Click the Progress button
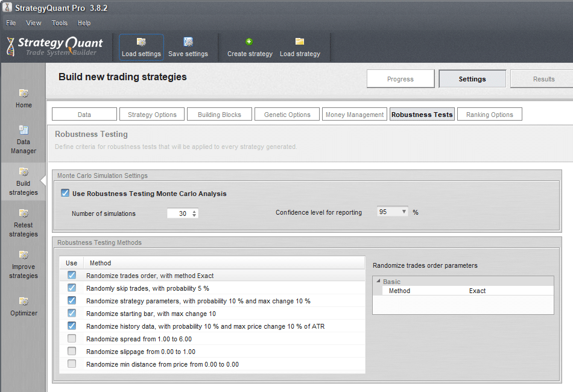Viewport: 573px width, 392px height. tap(400, 79)
